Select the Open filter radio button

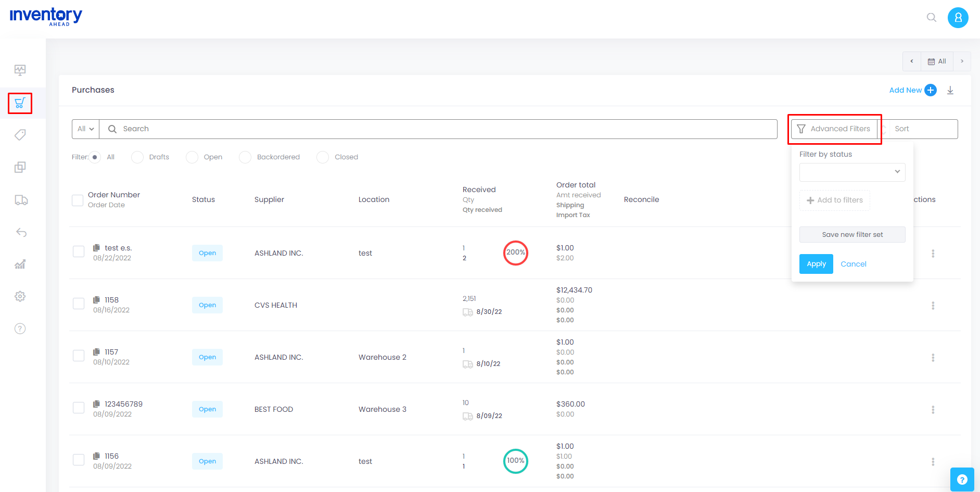pyautogui.click(x=192, y=157)
